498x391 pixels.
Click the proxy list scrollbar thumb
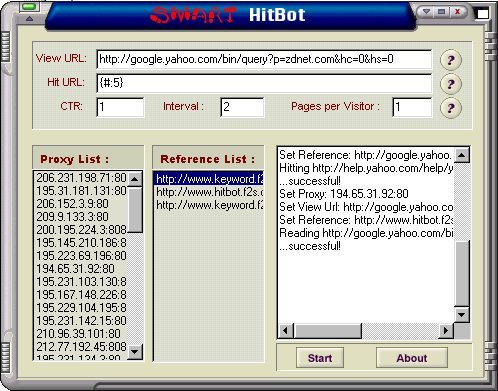pyautogui.click(x=135, y=209)
